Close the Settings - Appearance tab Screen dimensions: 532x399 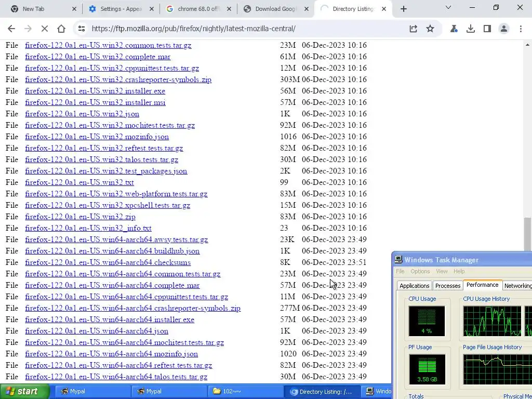152,9
